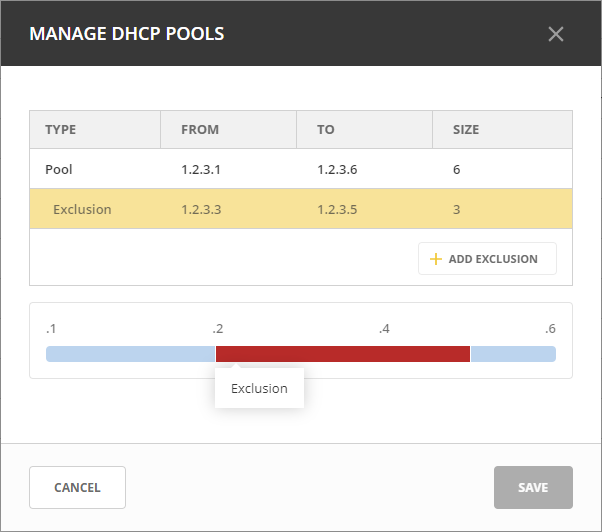
Task: Click the Exclusion size value 3
Action: (457, 210)
